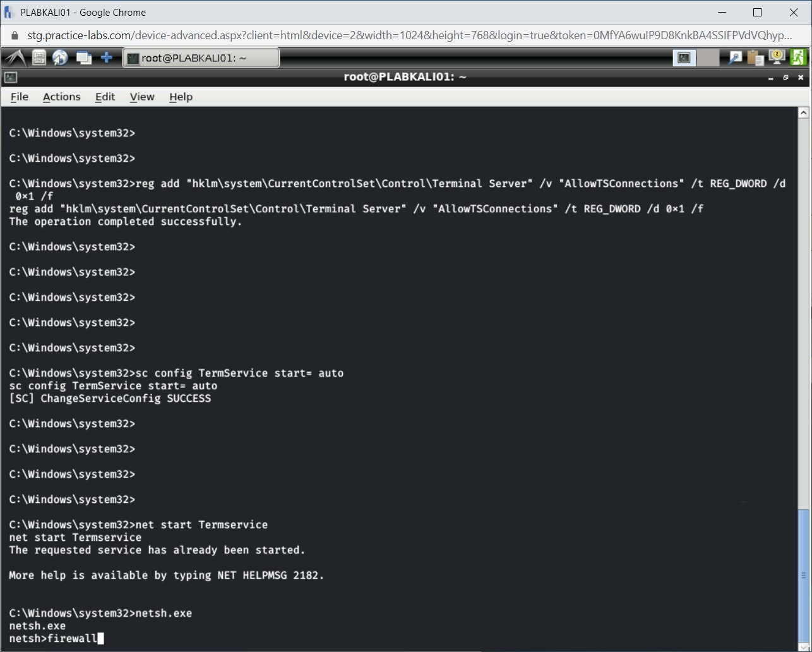This screenshot has width=812, height=652.
Task: Click the power manager monitor tray icon
Action: point(777,58)
